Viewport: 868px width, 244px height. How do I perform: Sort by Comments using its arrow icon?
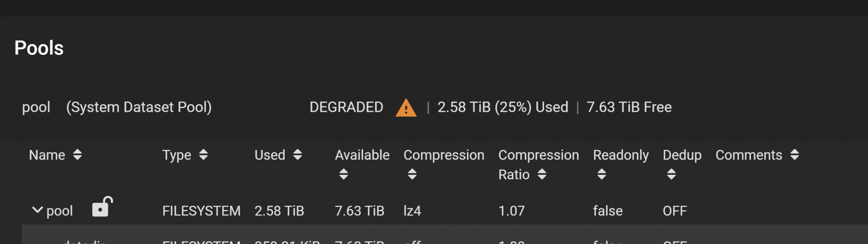pyautogui.click(x=795, y=155)
